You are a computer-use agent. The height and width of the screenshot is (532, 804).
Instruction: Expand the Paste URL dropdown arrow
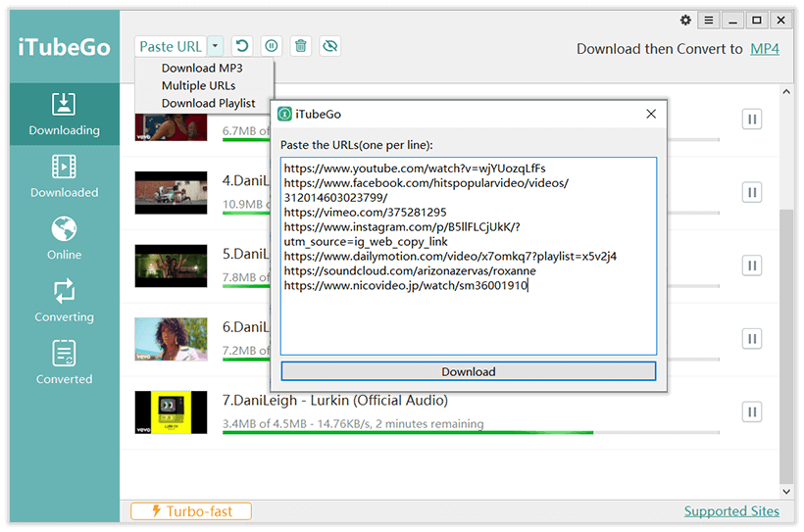(x=216, y=46)
